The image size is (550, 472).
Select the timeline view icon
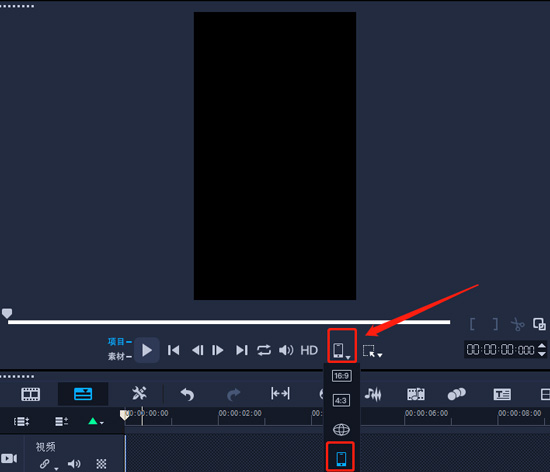click(x=83, y=394)
